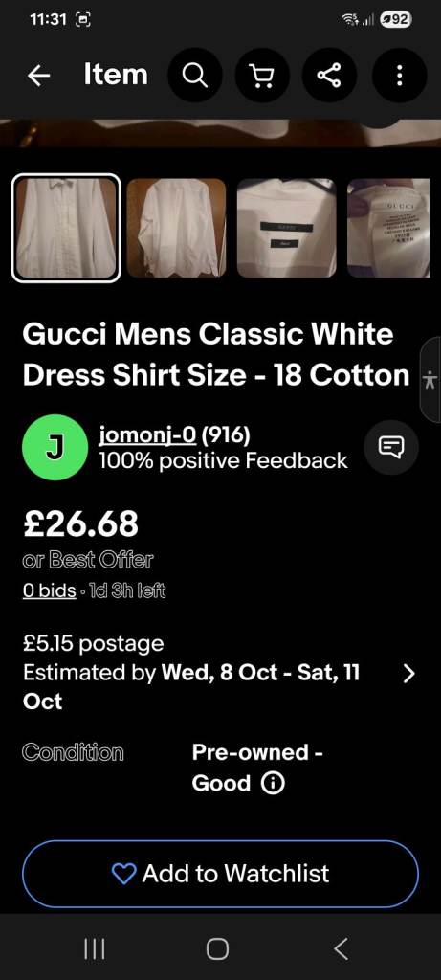Screen dimensions: 441x980
Task: Open seller jomonj-0 profile link
Action: [147, 434]
